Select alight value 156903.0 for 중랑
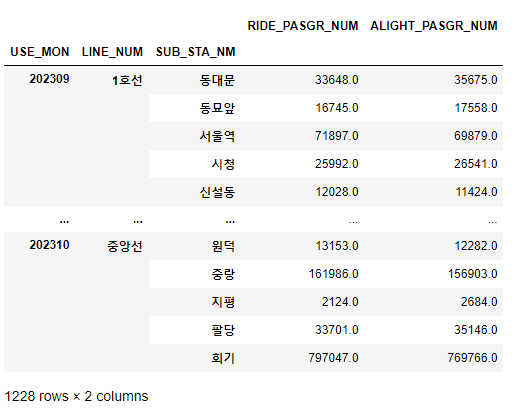This screenshot has width=524, height=411. point(473,274)
